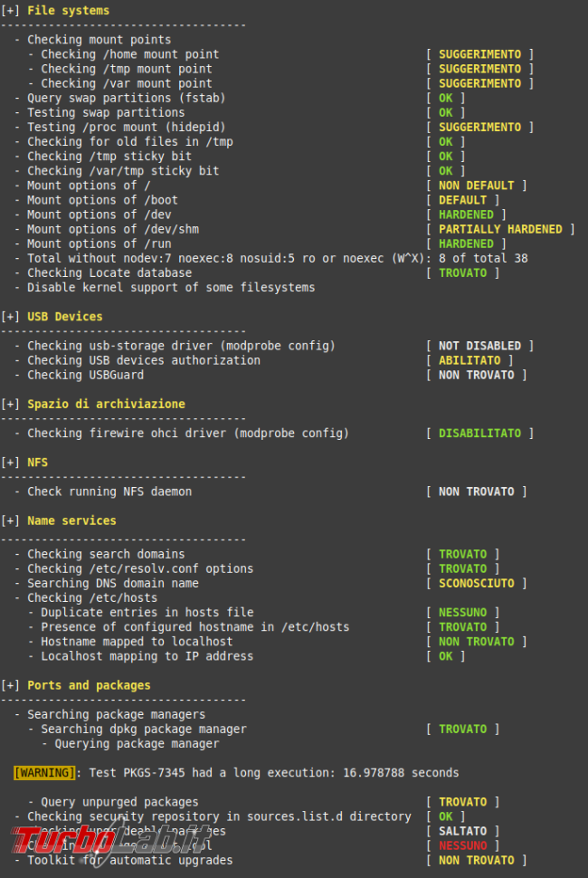Click 'Checking /tmp sticky bit' line
The width and height of the screenshot is (588, 878).
coord(109,157)
